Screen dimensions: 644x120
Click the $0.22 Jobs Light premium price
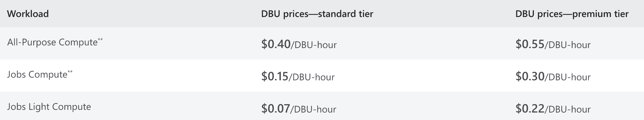point(530,109)
